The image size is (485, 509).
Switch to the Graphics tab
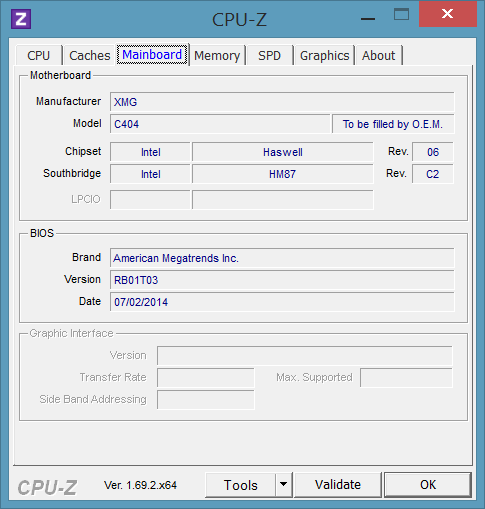[324, 55]
